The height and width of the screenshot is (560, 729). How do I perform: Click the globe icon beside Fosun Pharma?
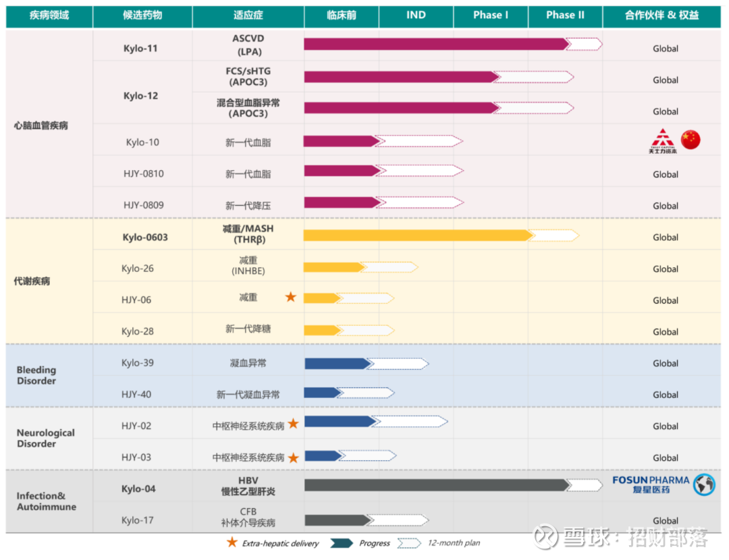(x=704, y=484)
